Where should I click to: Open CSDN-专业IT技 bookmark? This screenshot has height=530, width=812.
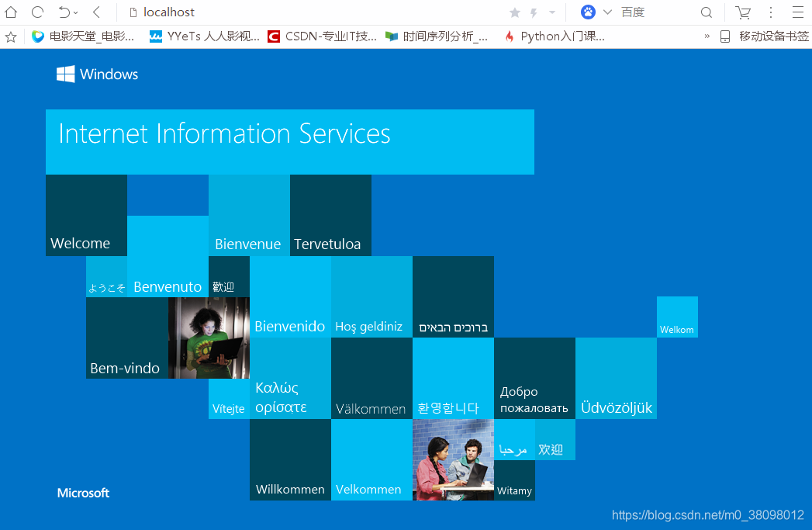[322, 36]
